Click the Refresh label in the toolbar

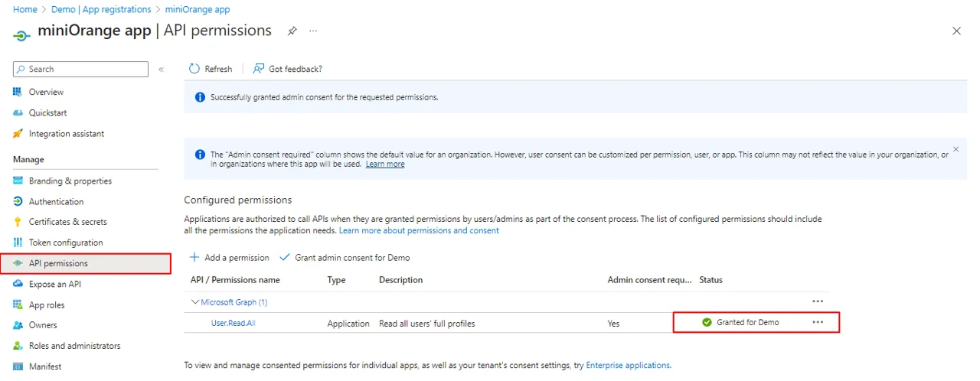[218, 69]
